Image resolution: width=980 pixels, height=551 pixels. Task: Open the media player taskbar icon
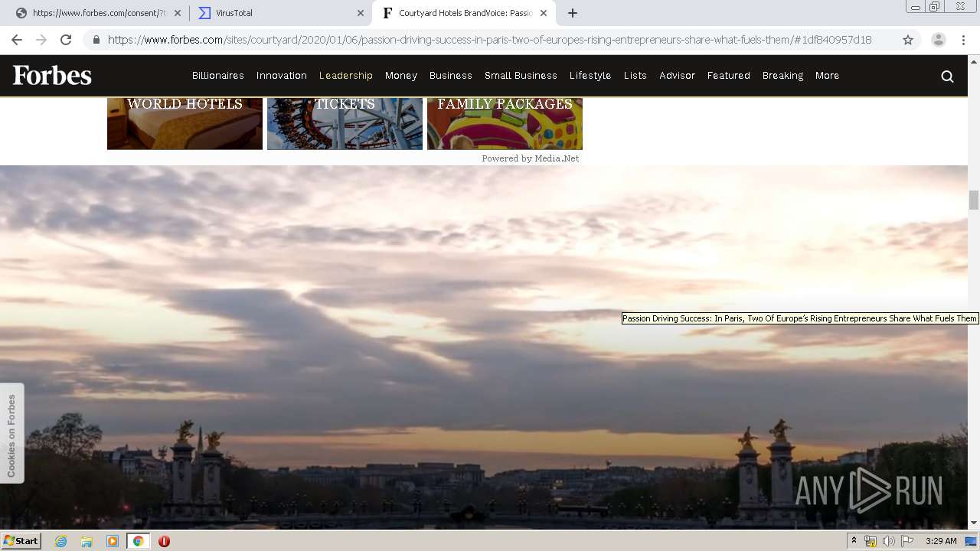point(113,541)
